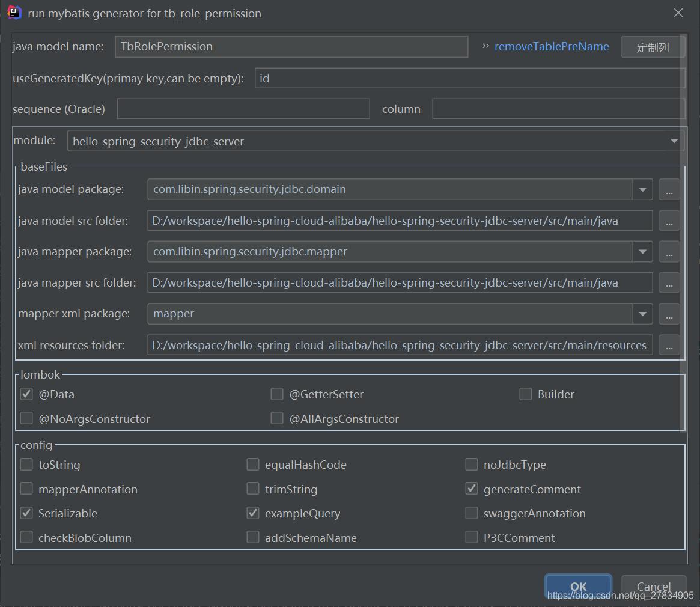Screen dimensions: 700x607
Task: Toggle the swaggerAnnotation checkbox
Action: [x=472, y=513]
